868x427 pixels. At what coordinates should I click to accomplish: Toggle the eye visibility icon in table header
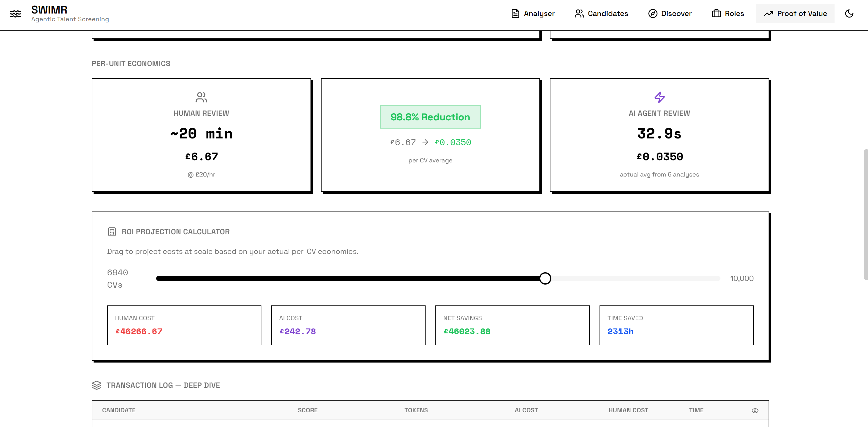coord(755,410)
